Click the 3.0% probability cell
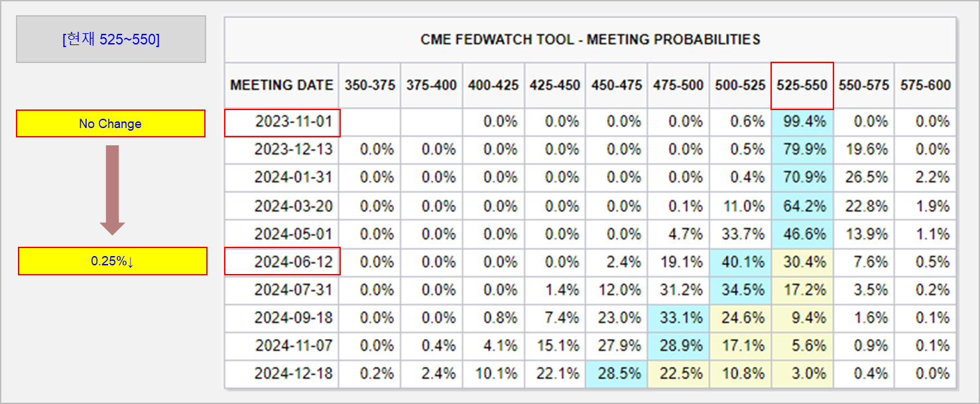The height and width of the screenshot is (404, 980). click(802, 373)
